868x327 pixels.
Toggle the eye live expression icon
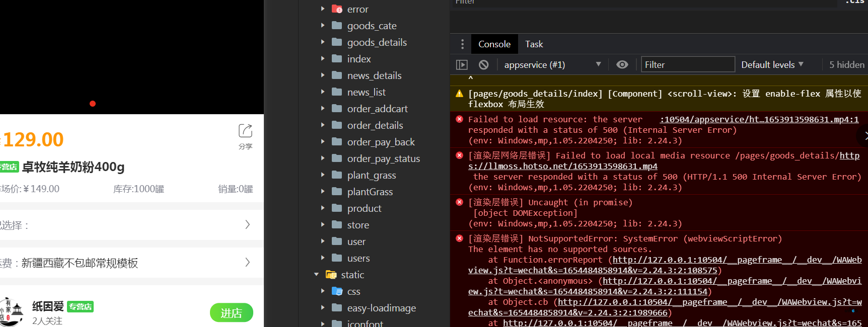[622, 65]
